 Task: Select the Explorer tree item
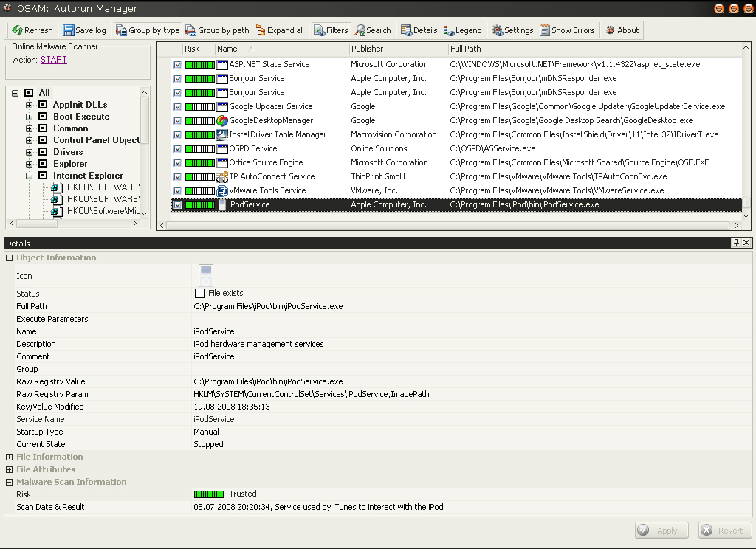[x=70, y=164]
